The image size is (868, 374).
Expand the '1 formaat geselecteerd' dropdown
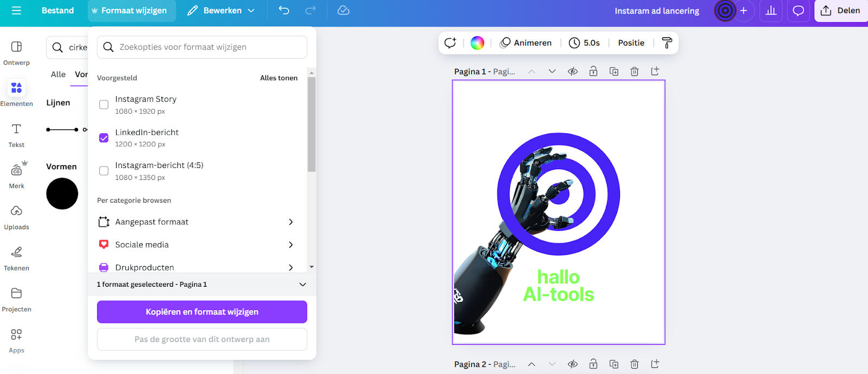[302, 285]
